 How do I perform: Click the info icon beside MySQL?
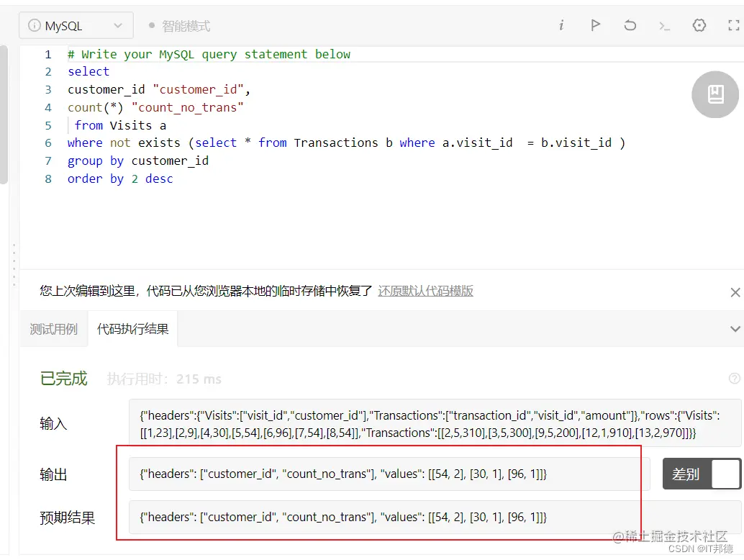click(34, 26)
